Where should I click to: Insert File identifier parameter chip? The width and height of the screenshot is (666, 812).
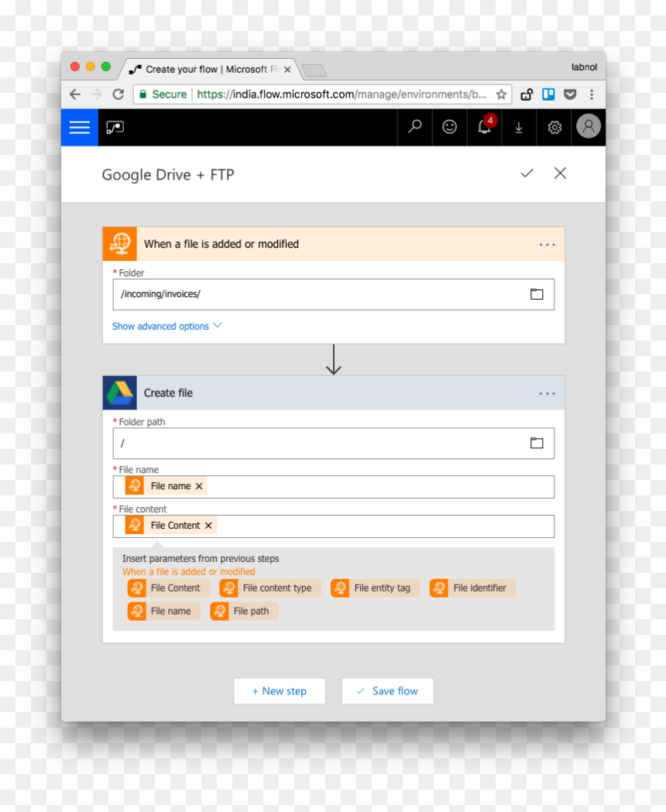tap(472, 588)
